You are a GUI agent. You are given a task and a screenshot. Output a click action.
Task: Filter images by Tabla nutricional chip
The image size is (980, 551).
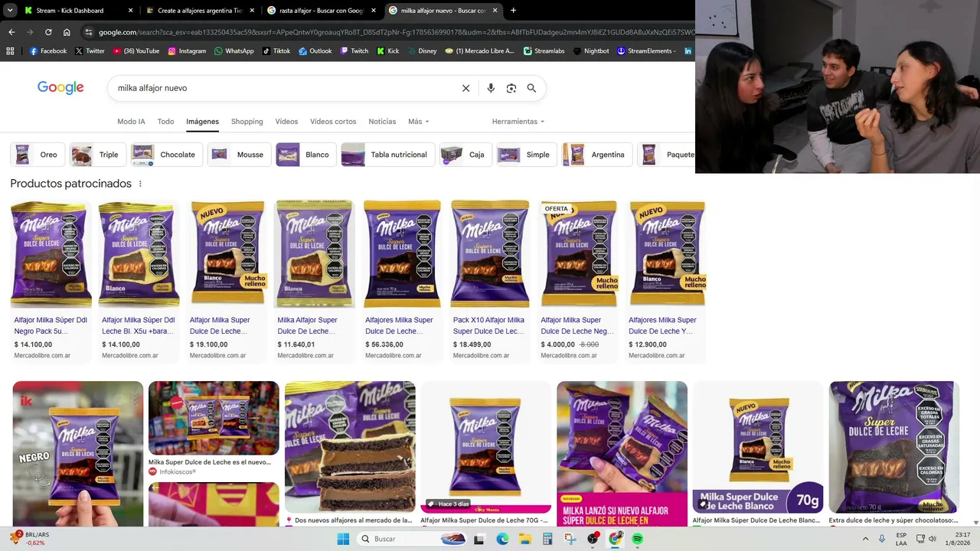click(x=387, y=155)
